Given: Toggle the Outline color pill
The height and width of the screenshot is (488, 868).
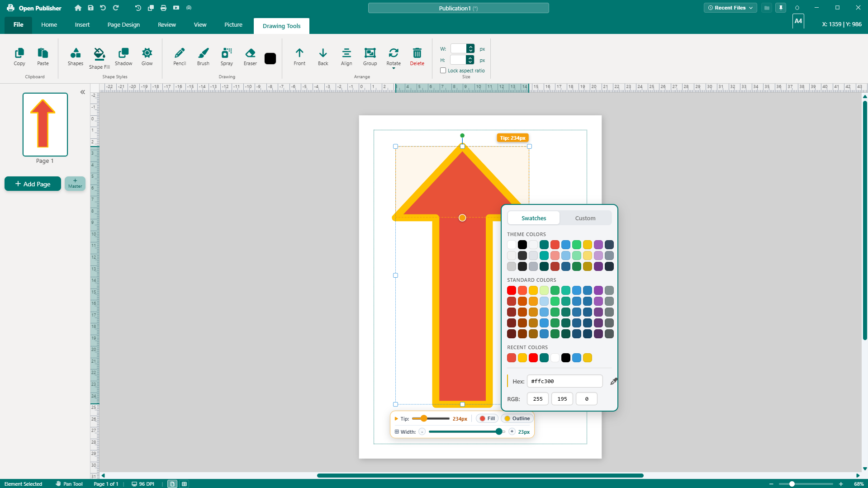Looking at the screenshot, I should point(517,418).
